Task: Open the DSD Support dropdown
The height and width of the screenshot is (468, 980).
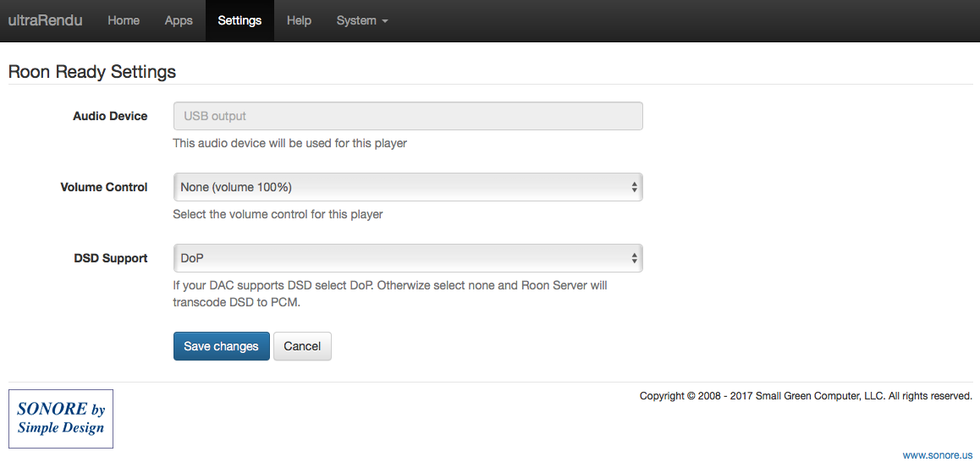Action: click(x=408, y=257)
